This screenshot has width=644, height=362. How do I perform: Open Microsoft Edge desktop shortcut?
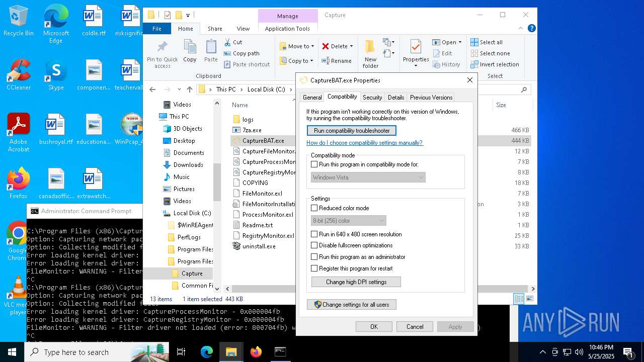[56, 24]
